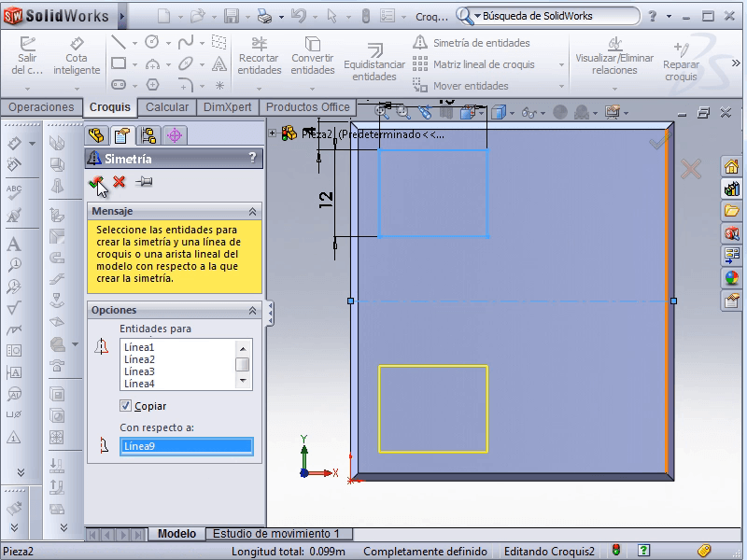Click Simetría de entidades button
The image size is (747, 560).
[472, 43]
